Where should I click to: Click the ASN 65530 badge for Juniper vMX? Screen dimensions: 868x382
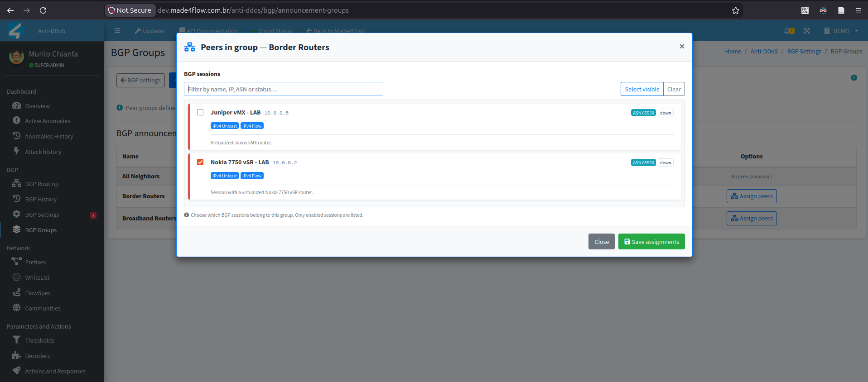tap(643, 113)
